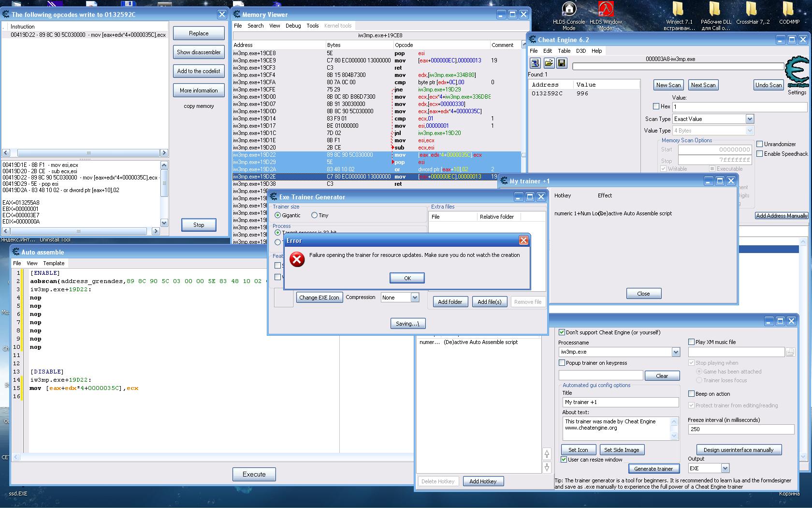Image resolution: width=812 pixels, height=508 pixels.
Task: Click the Generate trainer button
Action: (x=653, y=468)
